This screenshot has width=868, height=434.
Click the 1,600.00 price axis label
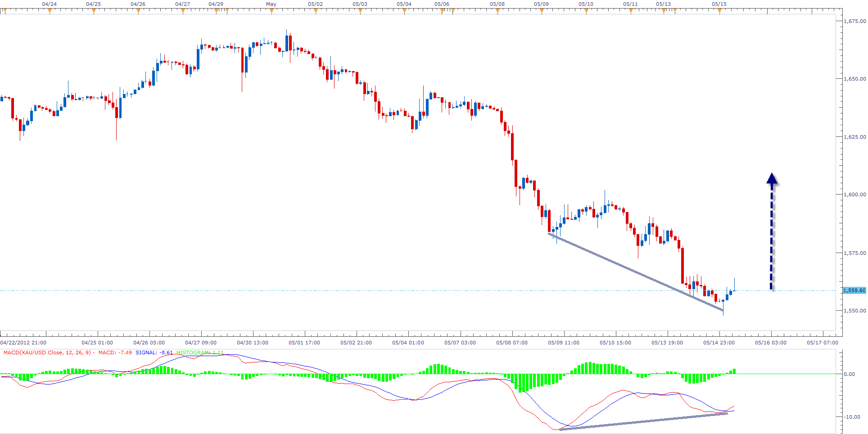[x=854, y=195]
